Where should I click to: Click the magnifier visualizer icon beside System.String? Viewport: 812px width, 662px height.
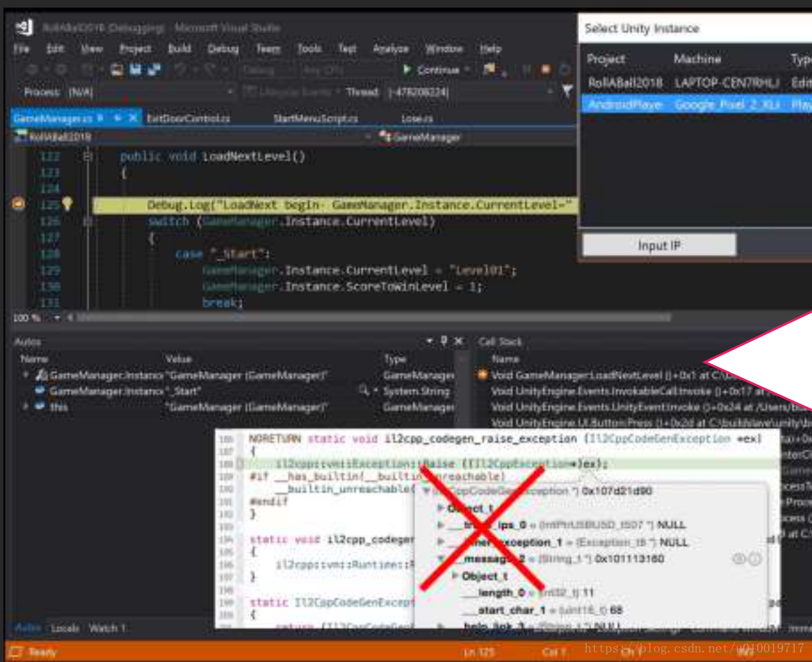tap(364, 390)
